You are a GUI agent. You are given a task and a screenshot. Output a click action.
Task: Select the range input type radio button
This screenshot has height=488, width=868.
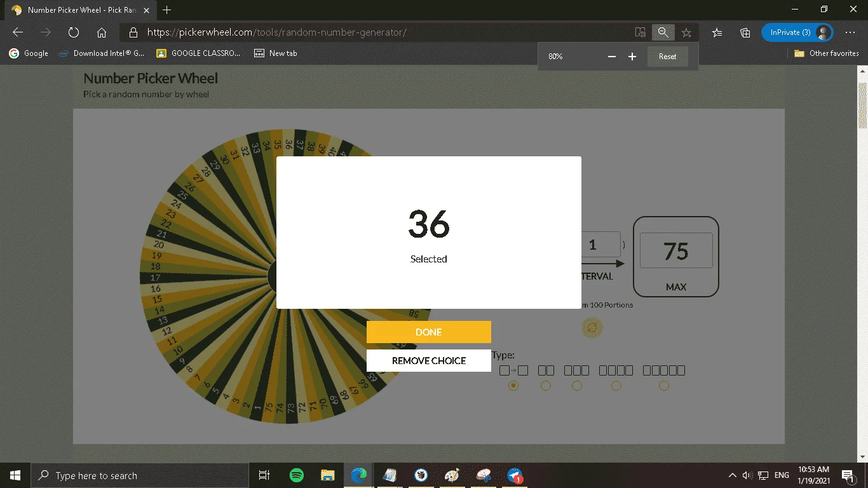click(x=513, y=386)
